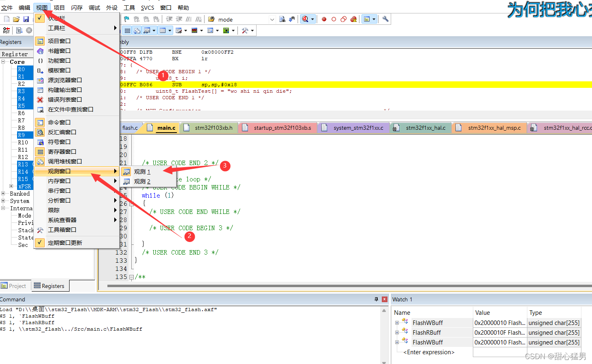Image resolution: width=592 pixels, height=364 pixels.
Task: Open the 跟踪 trace submenu
Action: tap(76, 210)
